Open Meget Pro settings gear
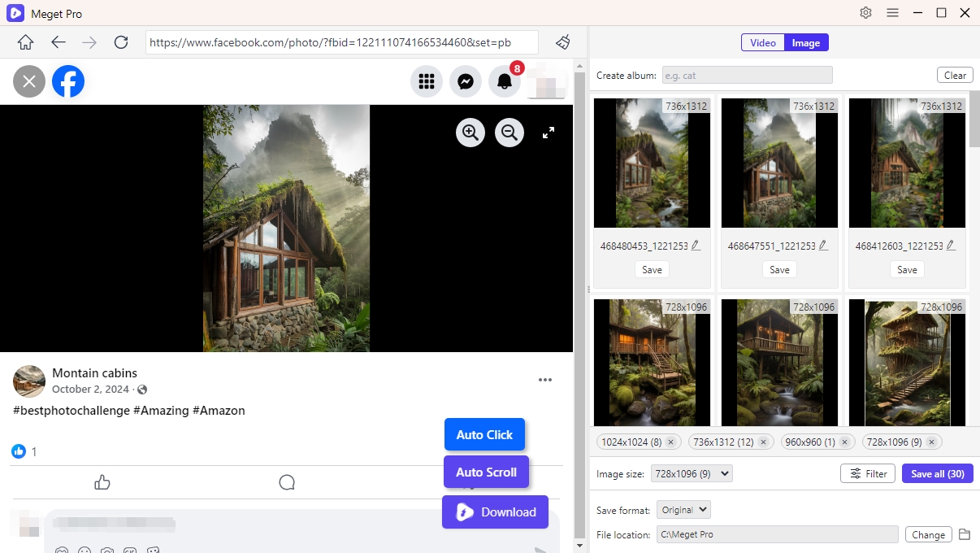Viewport: 980px width, 553px height. (x=866, y=13)
